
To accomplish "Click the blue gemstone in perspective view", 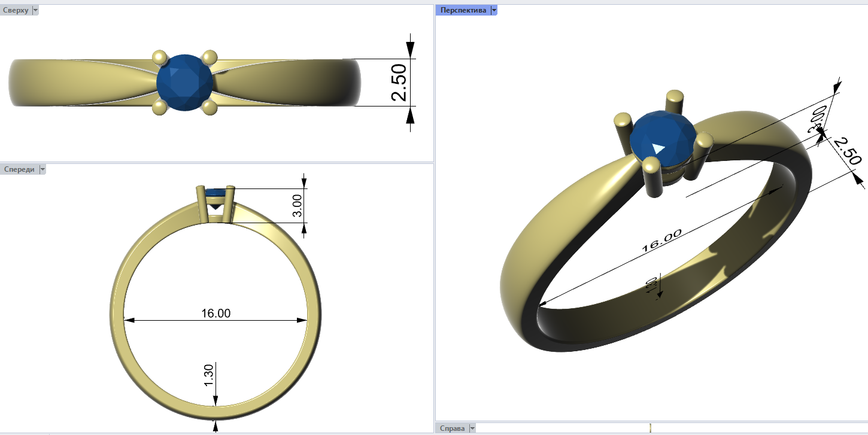I will [662, 138].
